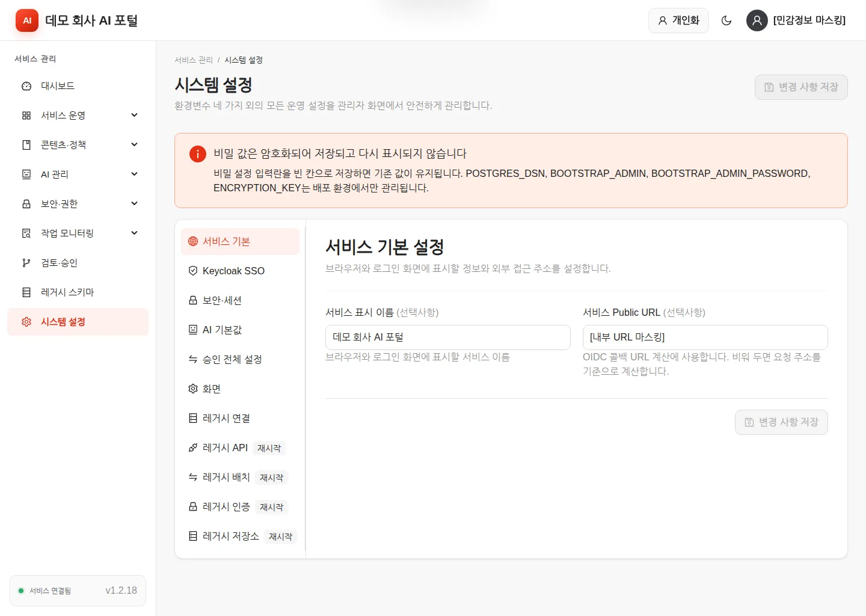Screen dimensions: 866x616
Task: Click the 레거시 API plug icon
Action: pos(193,448)
